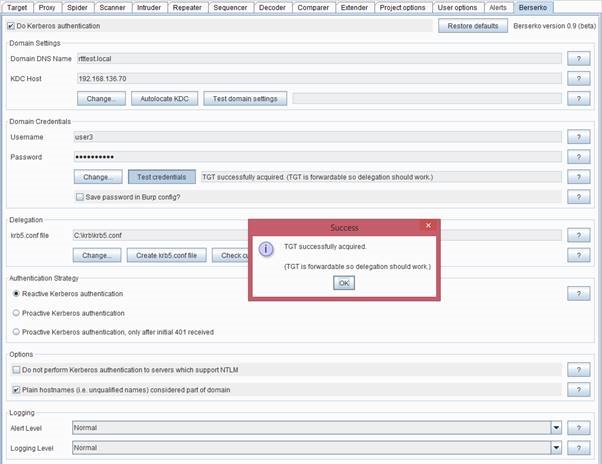Uncheck Plain hostnames considered part of domain
Viewport: 602px width, 464px height.
(15, 389)
